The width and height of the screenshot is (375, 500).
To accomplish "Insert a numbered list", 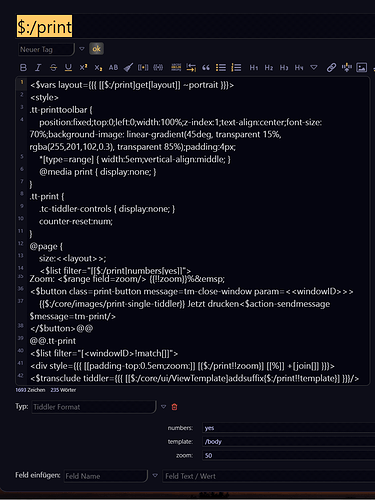I will (236, 68).
